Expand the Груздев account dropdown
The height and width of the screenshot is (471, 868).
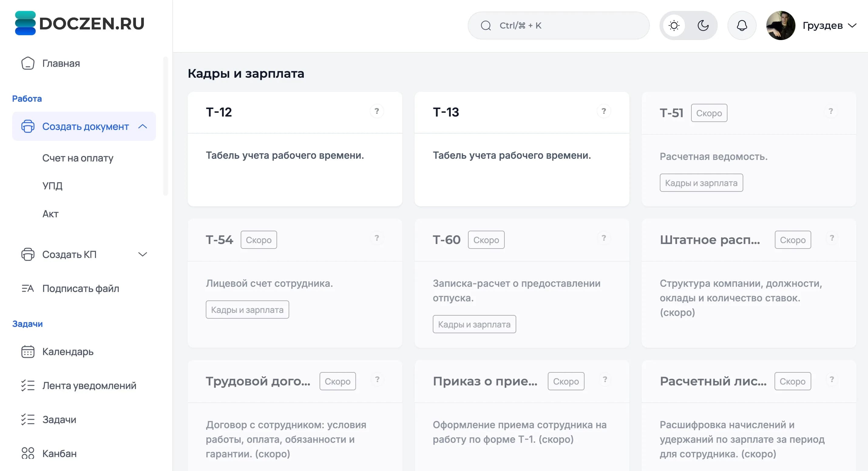tap(829, 25)
